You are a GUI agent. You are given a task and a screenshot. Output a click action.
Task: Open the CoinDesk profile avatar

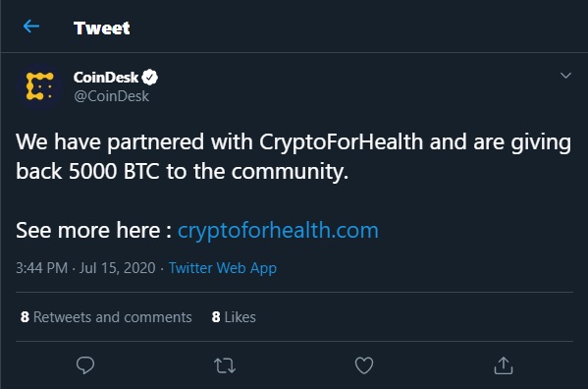39,86
